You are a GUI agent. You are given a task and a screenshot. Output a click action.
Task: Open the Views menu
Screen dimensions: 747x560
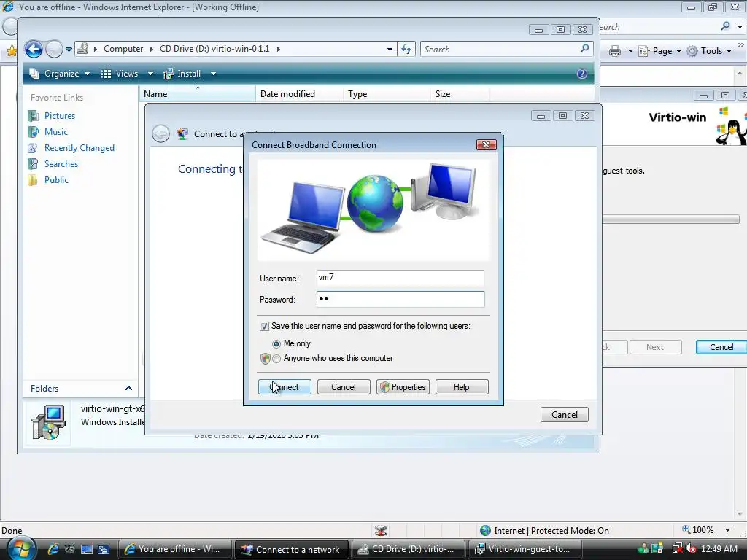point(121,74)
